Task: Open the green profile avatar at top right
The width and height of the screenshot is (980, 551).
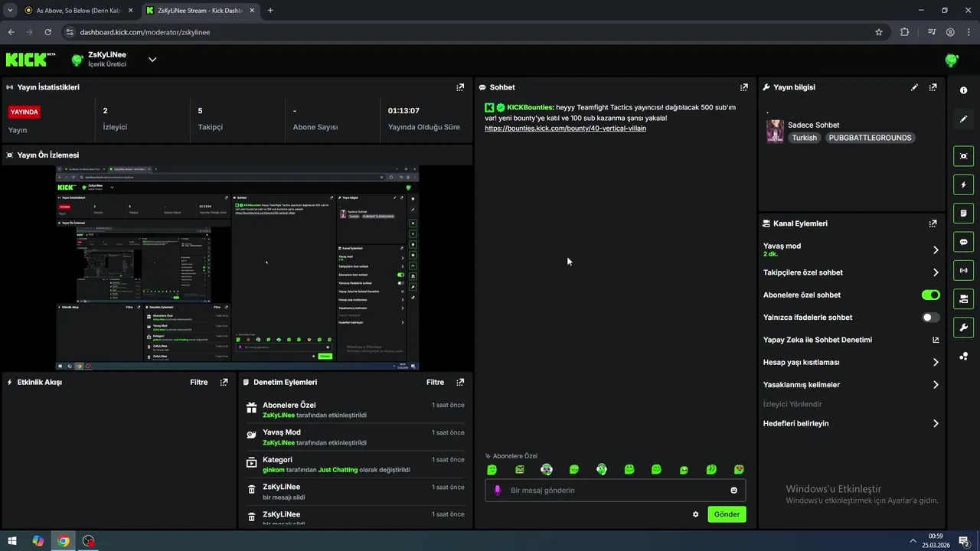Action: [952, 60]
